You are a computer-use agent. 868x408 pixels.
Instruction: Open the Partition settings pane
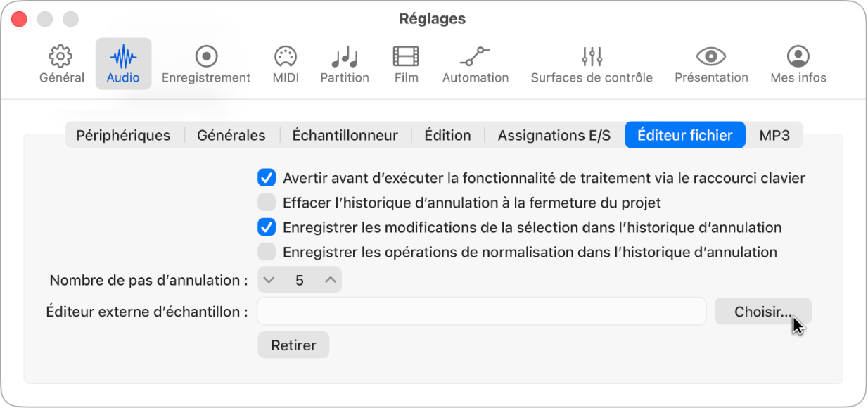344,63
